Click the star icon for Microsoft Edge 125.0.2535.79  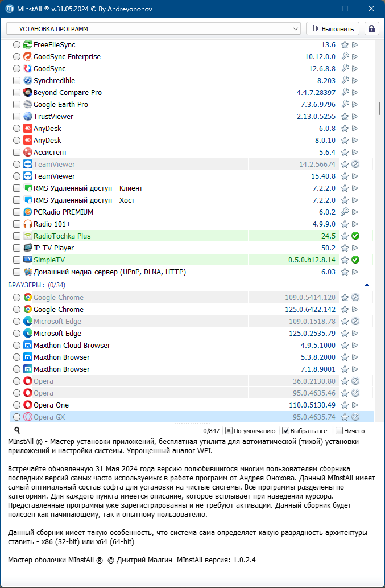pos(345,334)
